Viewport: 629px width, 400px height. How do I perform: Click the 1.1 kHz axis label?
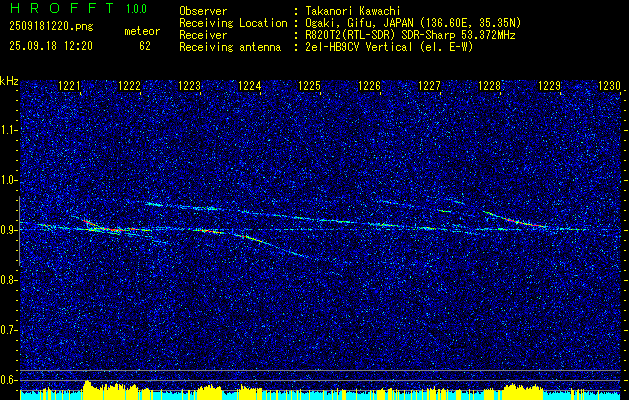8,130
